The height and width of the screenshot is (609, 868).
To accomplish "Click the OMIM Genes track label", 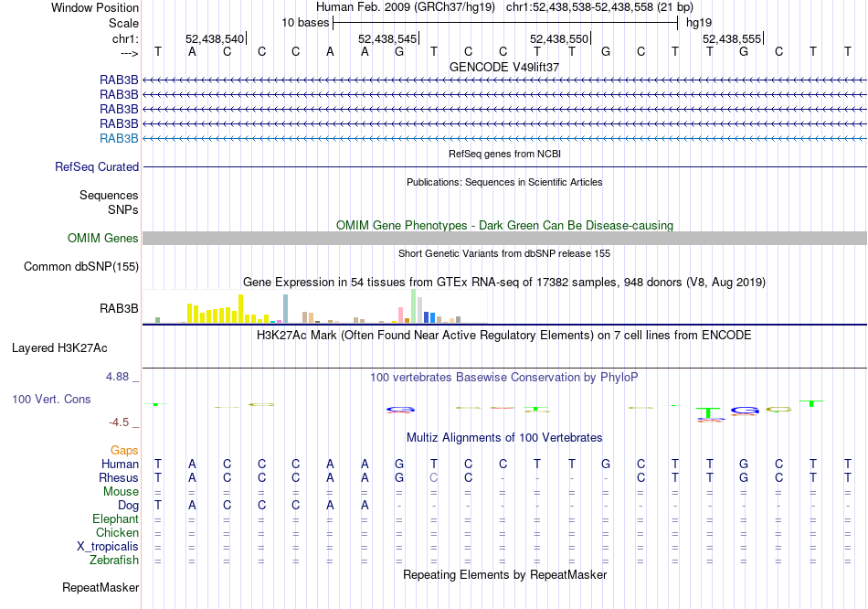I will coord(103,239).
